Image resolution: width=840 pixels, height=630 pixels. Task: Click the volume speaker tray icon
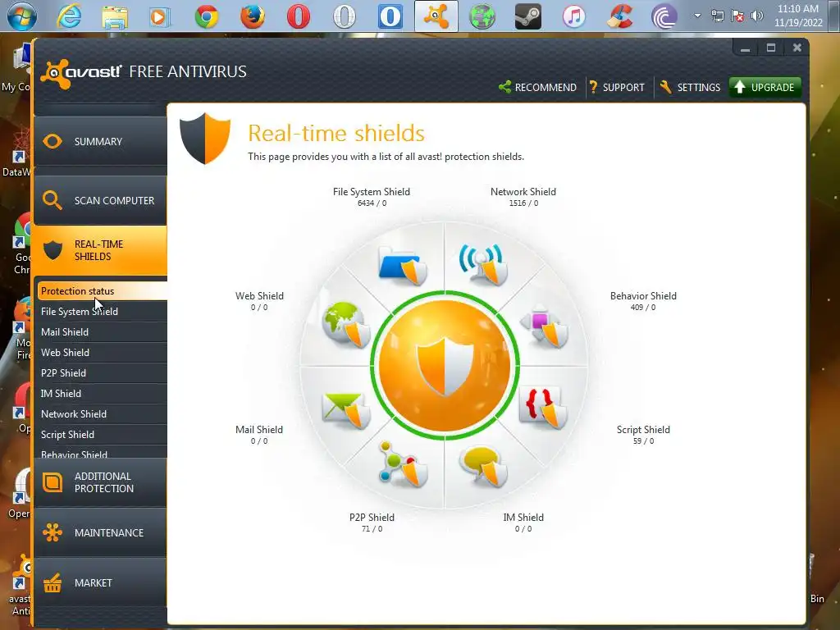pyautogui.click(x=757, y=16)
